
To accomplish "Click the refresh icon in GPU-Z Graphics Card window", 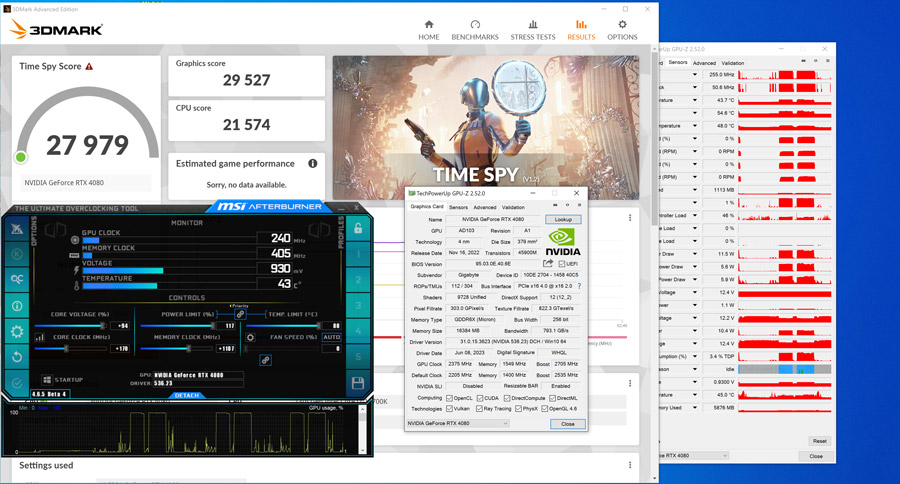I will click(567, 205).
